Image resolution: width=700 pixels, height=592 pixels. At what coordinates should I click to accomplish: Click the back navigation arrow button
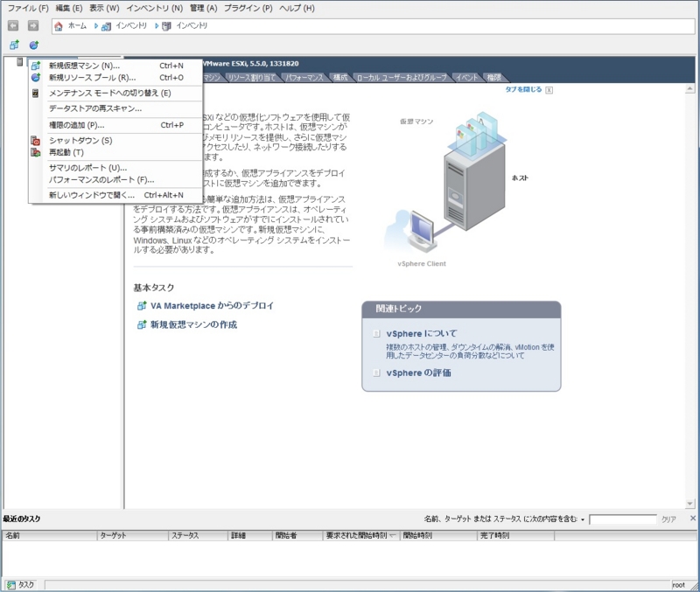click(x=13, y=26)
